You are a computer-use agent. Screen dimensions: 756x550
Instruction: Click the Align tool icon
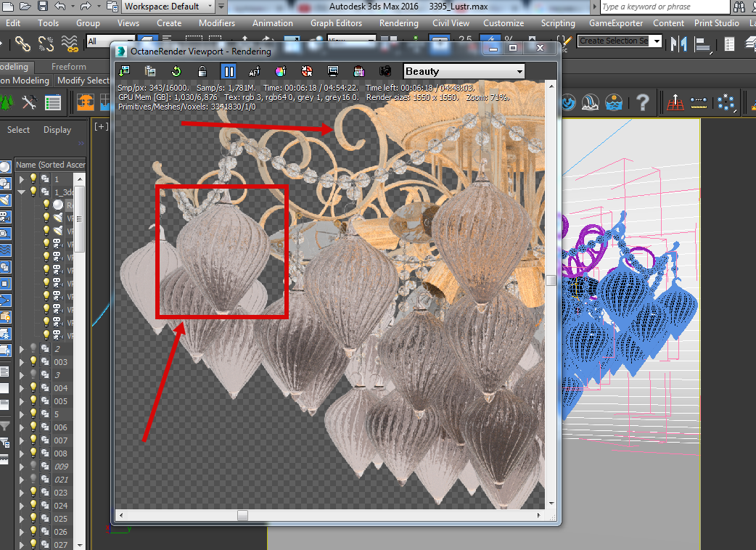pos(702,45)
